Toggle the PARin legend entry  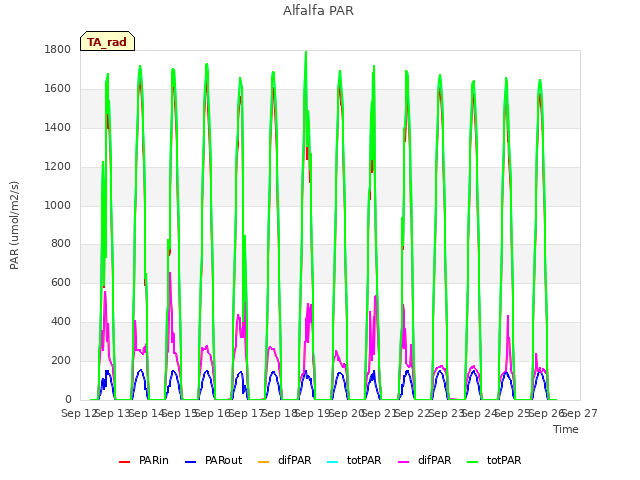click(x=144, y=460)
